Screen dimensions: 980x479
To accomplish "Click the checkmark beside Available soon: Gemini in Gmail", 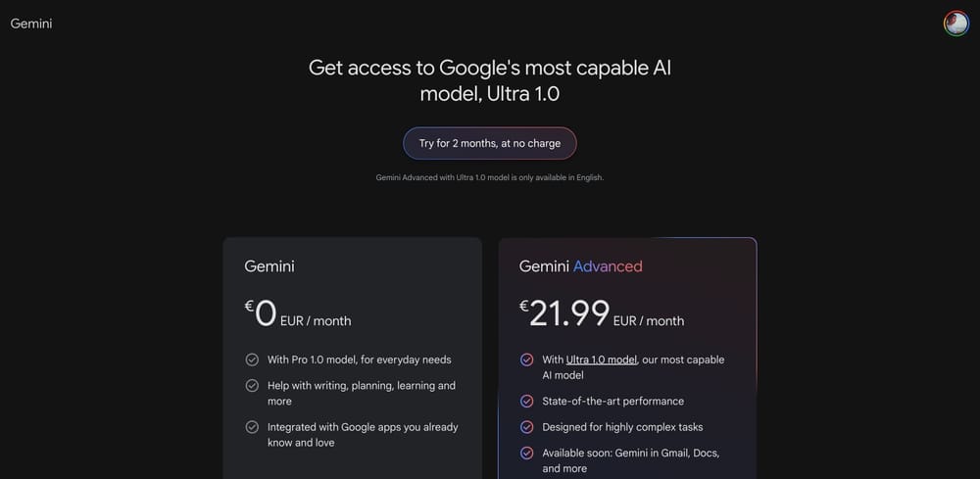I will pyautogui.click(x=527, y=454).
